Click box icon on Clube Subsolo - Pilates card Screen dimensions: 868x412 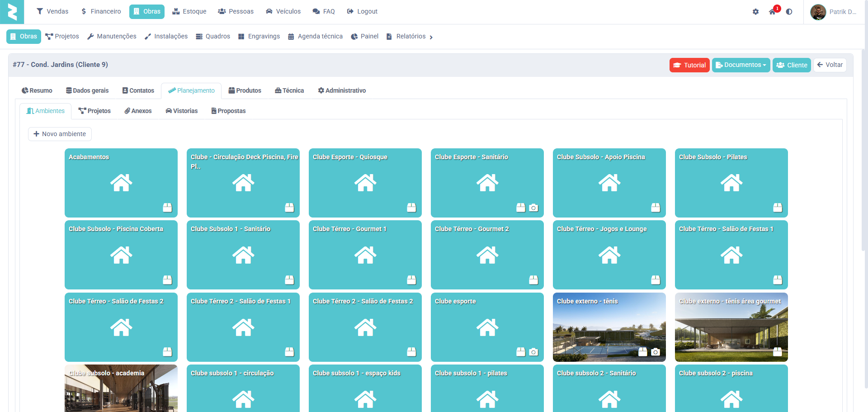coord(778,208)
